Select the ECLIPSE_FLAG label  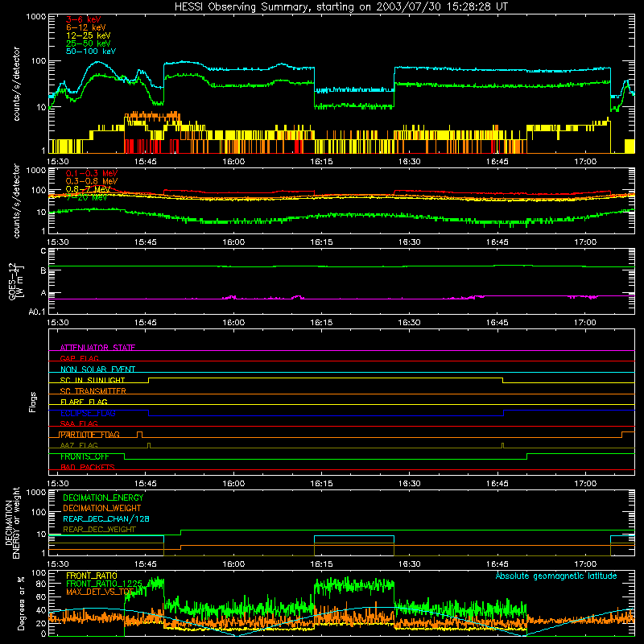point(88,413)
